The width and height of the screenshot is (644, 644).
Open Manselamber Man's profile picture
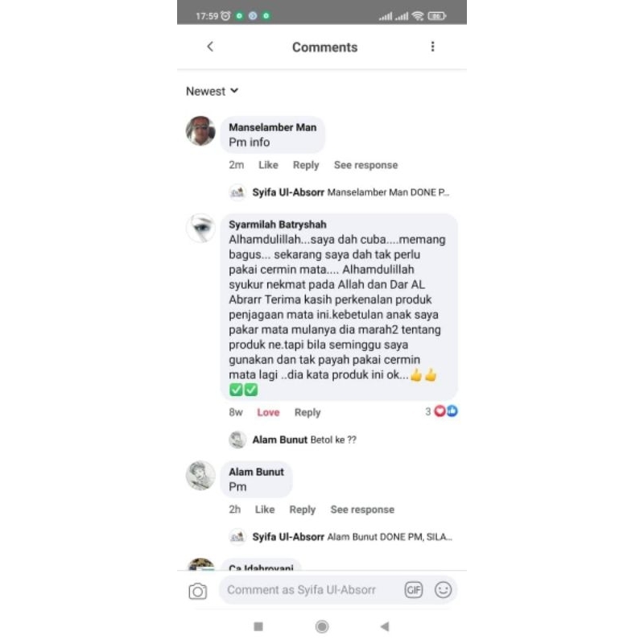[200, 131]
